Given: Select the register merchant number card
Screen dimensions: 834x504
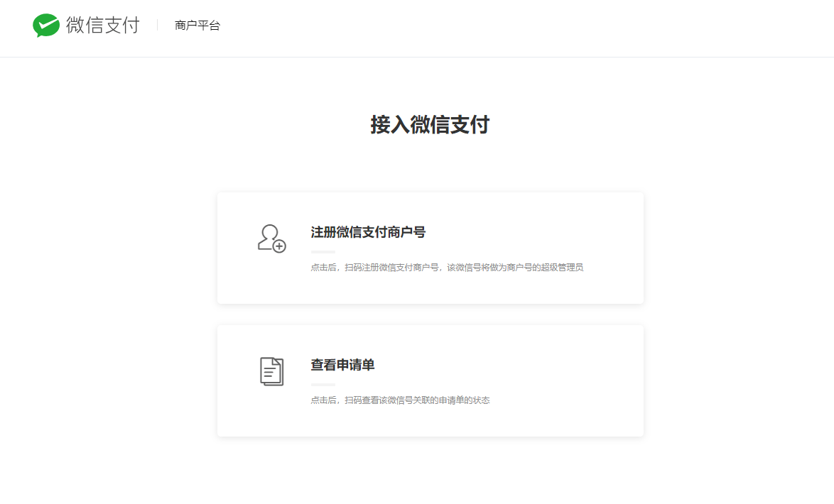Looking at the screenshot, I should pos(430,248).
